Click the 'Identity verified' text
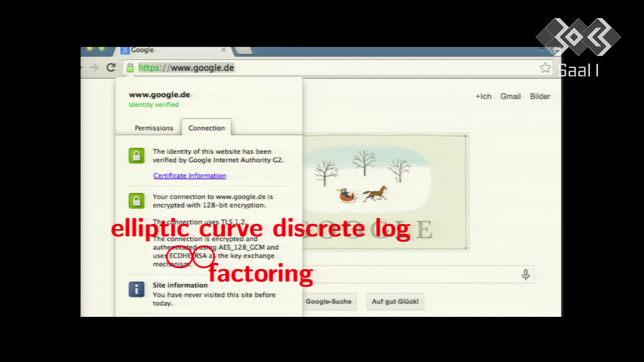Viewport: 644px width, 362px height. [x=154, y=105]
